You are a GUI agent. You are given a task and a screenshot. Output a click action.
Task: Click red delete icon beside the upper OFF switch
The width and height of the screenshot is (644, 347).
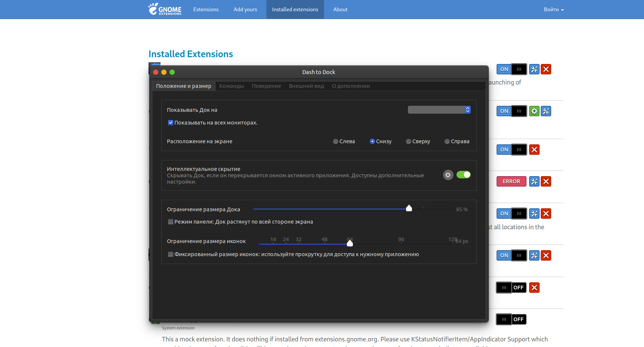(x=534, y=288)
